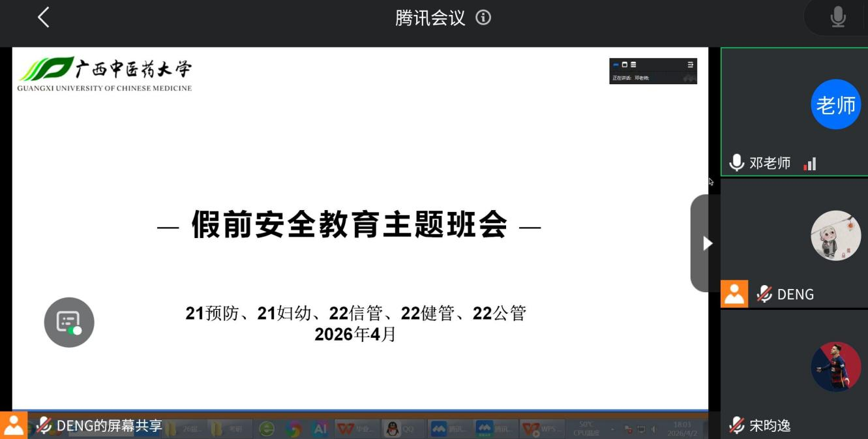868x439 pixels.
Task: Open the meeting info icon beside 腾讯会议
Action: pyautogui.click(x=483, y=18)
